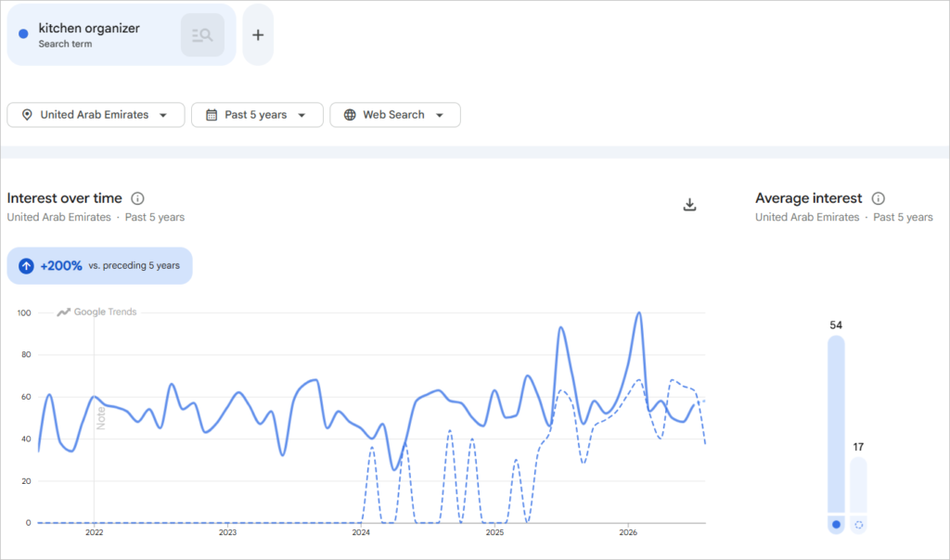Click the search explore icon in term chip
The width and height of the screenshot is (950, 560).
[202, 35]
